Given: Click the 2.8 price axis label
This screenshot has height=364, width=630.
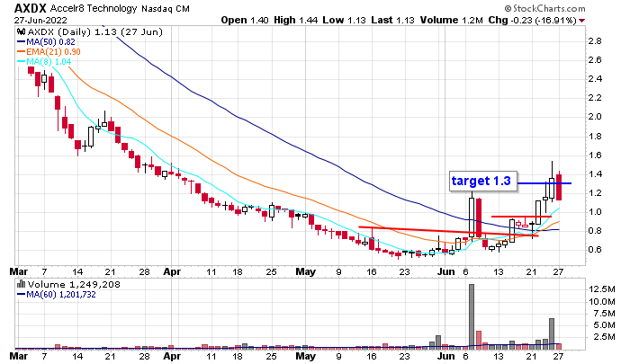Looking at the screenshot, I should click(595, 41).
